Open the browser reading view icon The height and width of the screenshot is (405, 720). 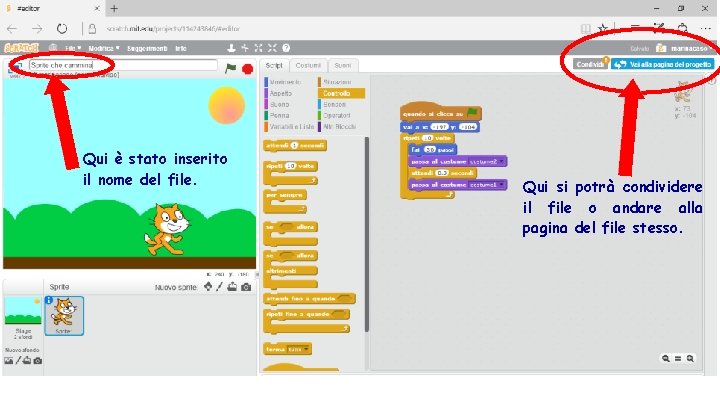tap(585, 28)
